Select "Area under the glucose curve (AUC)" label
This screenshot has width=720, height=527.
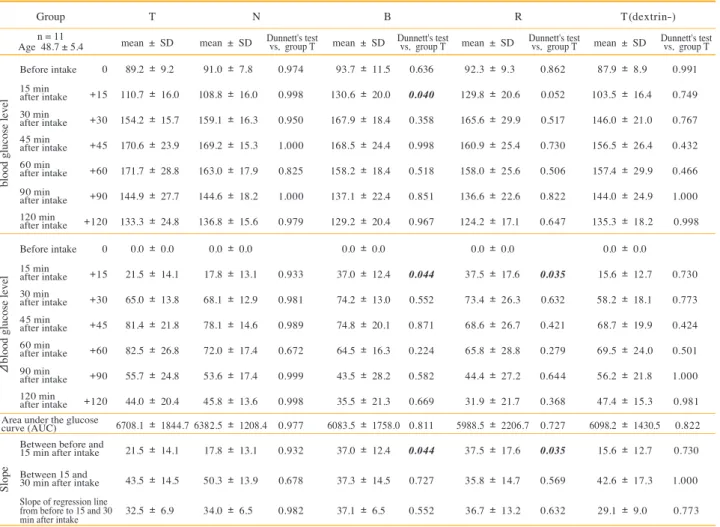tap(50, 424)
